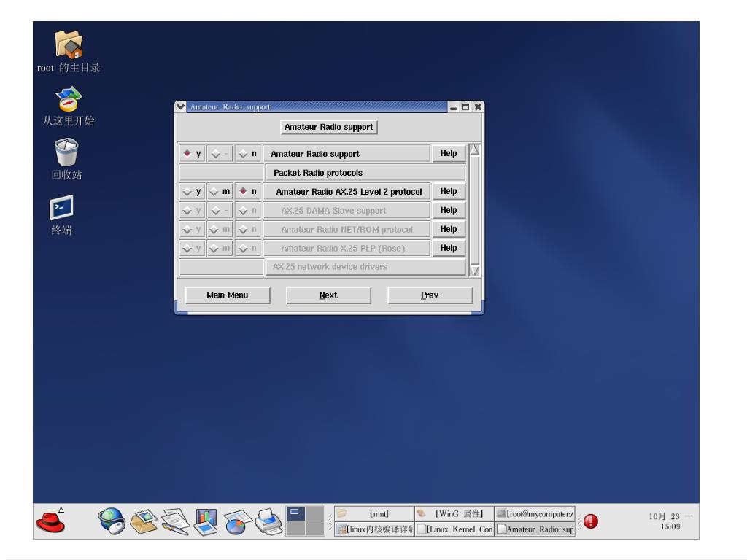
Task: Open the presentation app from the panel
Action: [206, 522]
